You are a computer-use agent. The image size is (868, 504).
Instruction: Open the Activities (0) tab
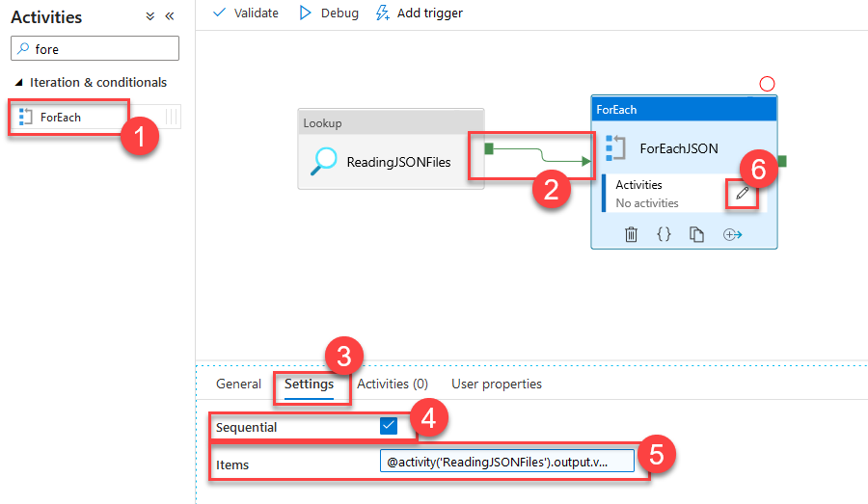click(x=393, y=384)
